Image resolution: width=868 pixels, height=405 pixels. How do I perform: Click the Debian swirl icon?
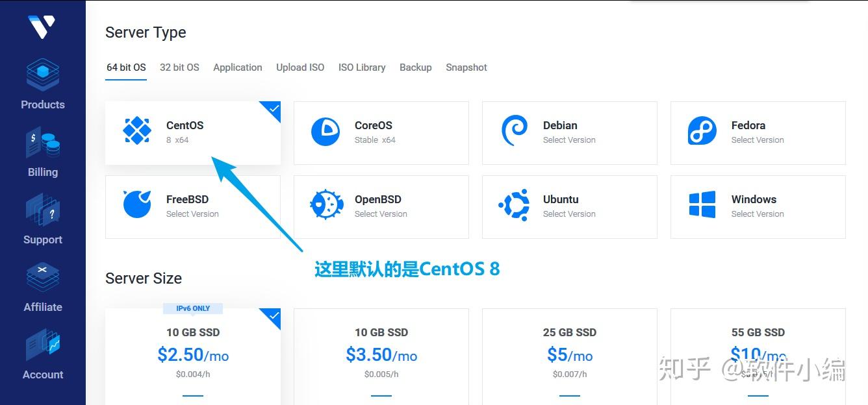tap(515, 132)
